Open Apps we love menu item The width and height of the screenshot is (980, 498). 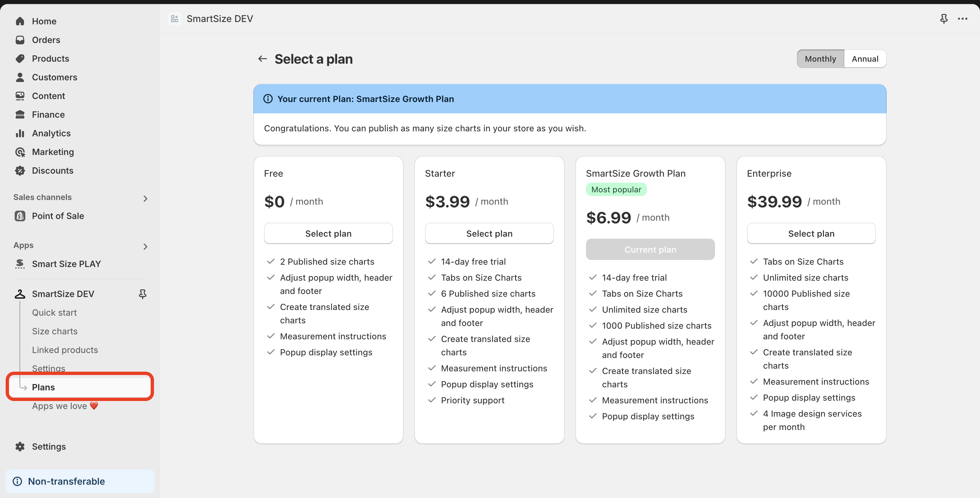click(x=65, y=406)
